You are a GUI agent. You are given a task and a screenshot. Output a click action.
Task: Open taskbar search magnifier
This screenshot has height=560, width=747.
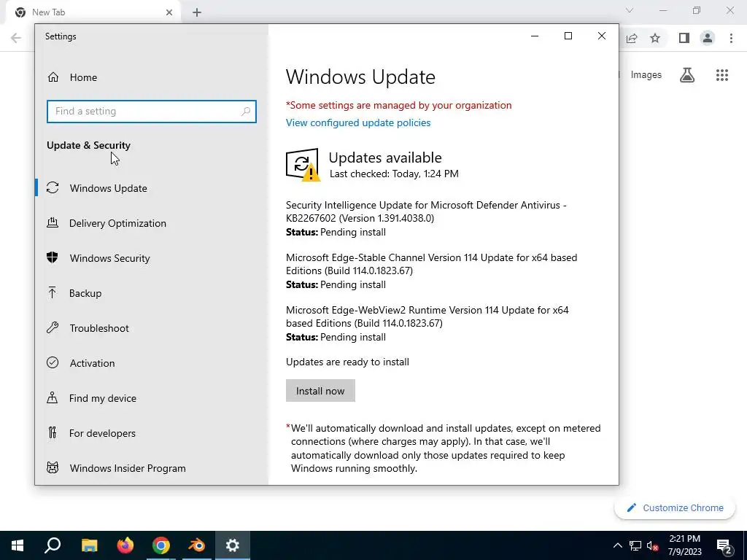53,545
